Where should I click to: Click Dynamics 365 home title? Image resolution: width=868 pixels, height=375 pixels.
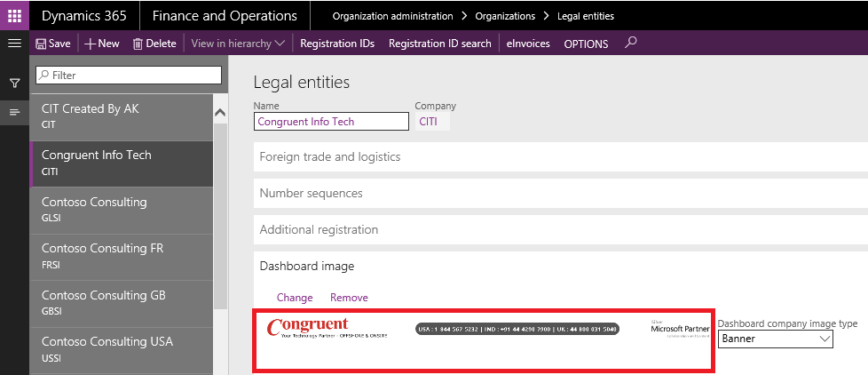click(x=83, y=15)
